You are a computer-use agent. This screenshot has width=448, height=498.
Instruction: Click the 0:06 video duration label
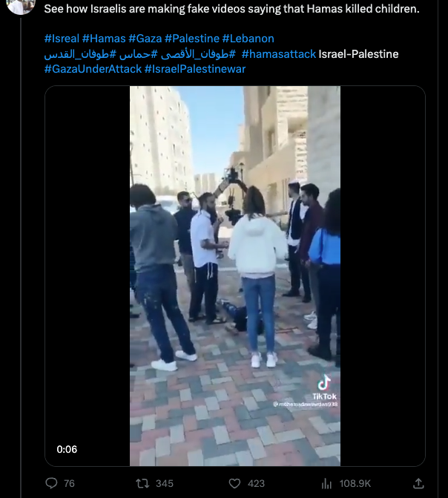click(x=67, y=449)
